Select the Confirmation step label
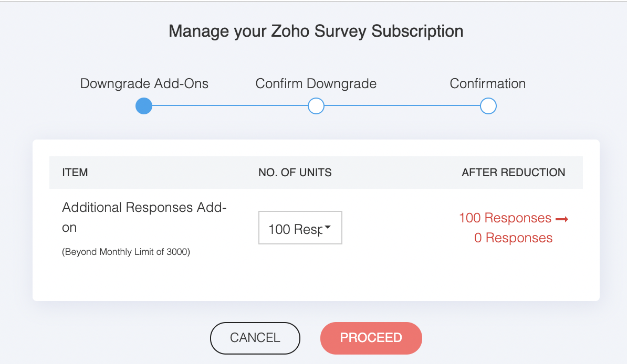Viewport: 627px width, 364px height. coord(487,84)
